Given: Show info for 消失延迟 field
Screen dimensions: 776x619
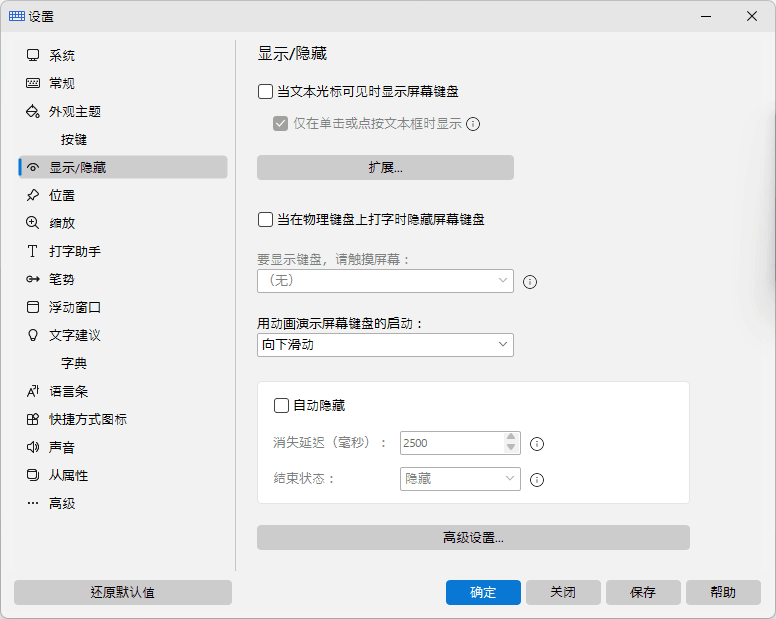Looking at the screenshot, I should click(537, 444).
